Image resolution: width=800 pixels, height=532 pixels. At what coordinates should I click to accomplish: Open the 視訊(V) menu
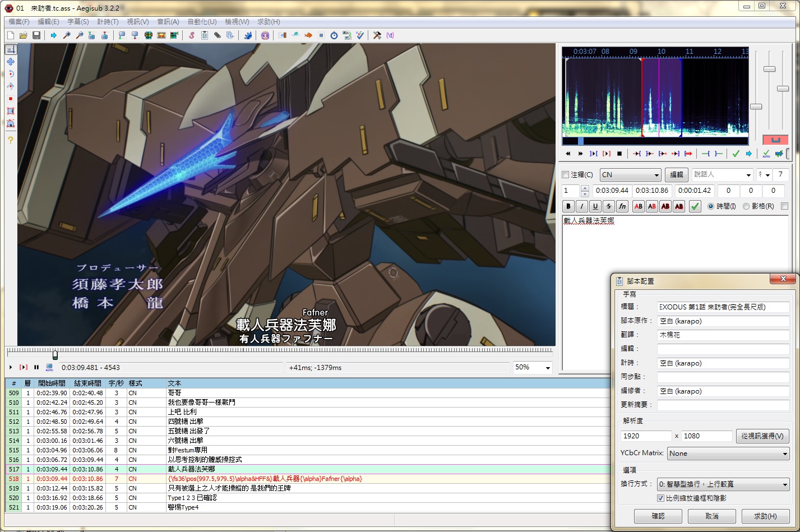click(138, 22)
